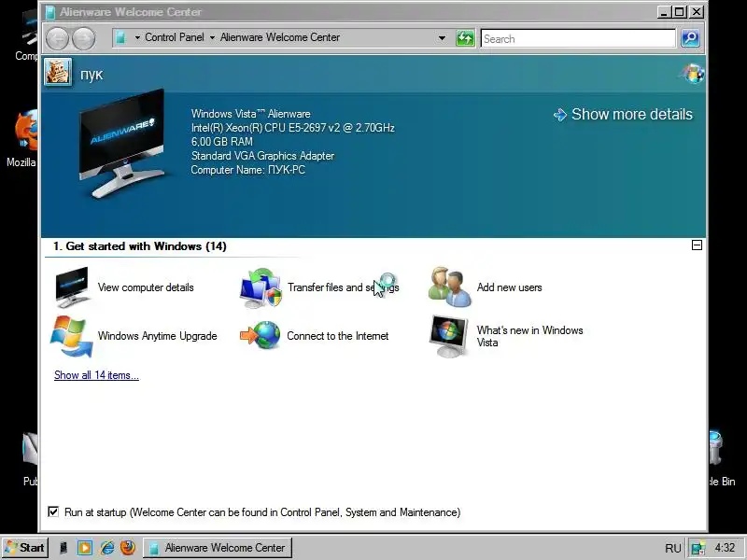
Task: Click the window title bar icon
Action: [50, 12]
